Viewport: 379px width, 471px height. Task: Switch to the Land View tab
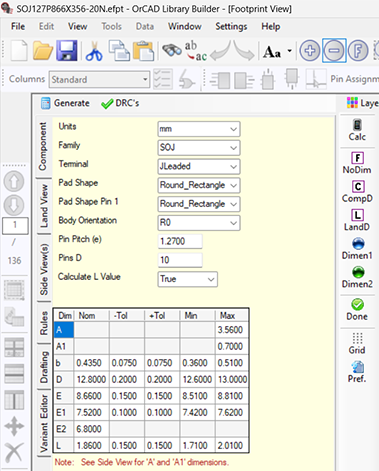44,207
